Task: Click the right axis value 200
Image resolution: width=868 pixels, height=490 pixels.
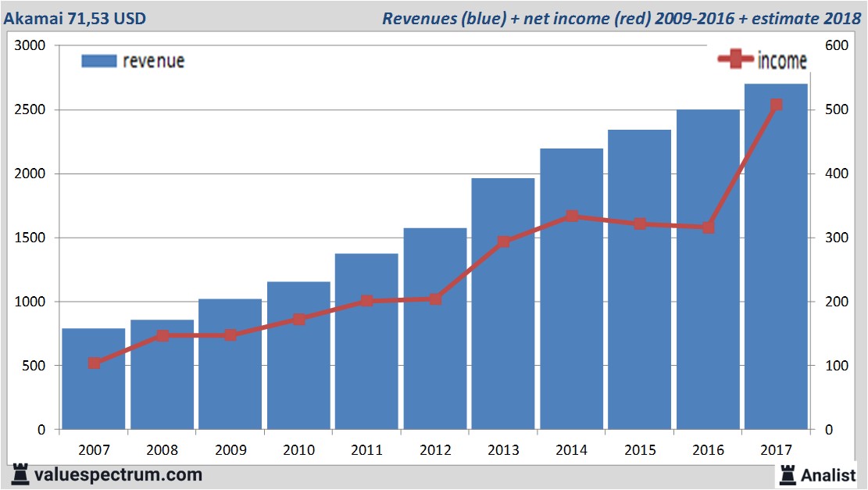Action: click(x=837, y=302)
